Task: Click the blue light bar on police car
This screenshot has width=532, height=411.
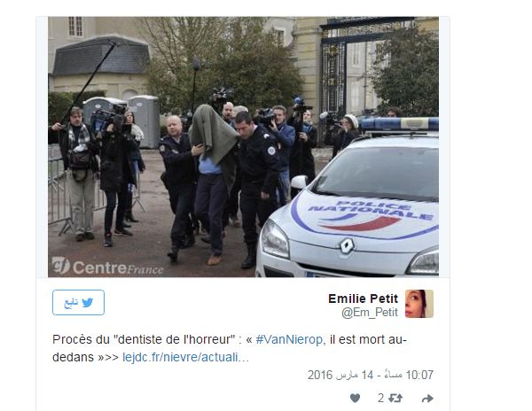Action: 399,124
